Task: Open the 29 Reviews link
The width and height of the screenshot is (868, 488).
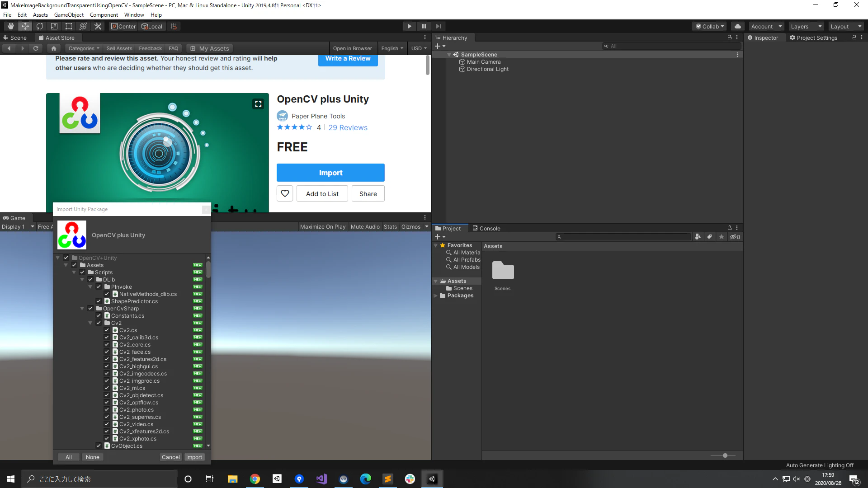Action: (x=348, y=127)
